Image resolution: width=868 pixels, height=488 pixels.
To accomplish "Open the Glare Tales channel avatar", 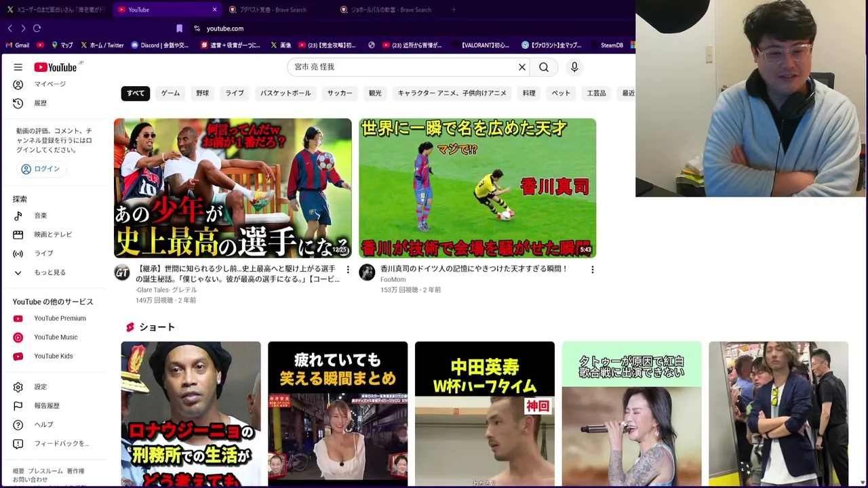I will coord(122,272).
